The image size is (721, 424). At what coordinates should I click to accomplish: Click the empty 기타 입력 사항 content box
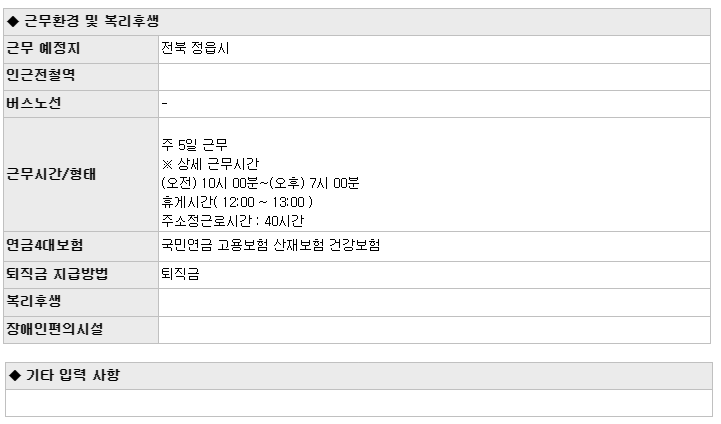(x=359, y=403)
